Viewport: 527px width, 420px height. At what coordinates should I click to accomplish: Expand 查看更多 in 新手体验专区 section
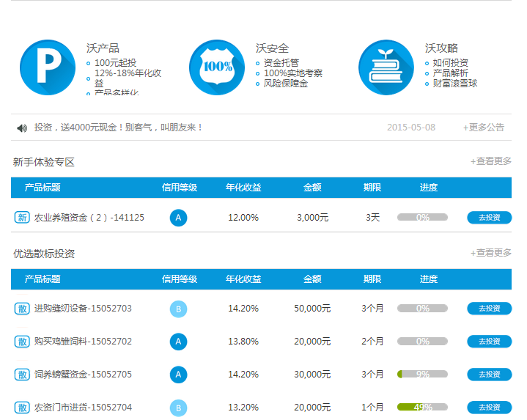pyautogui.click(x=491, y=161)
